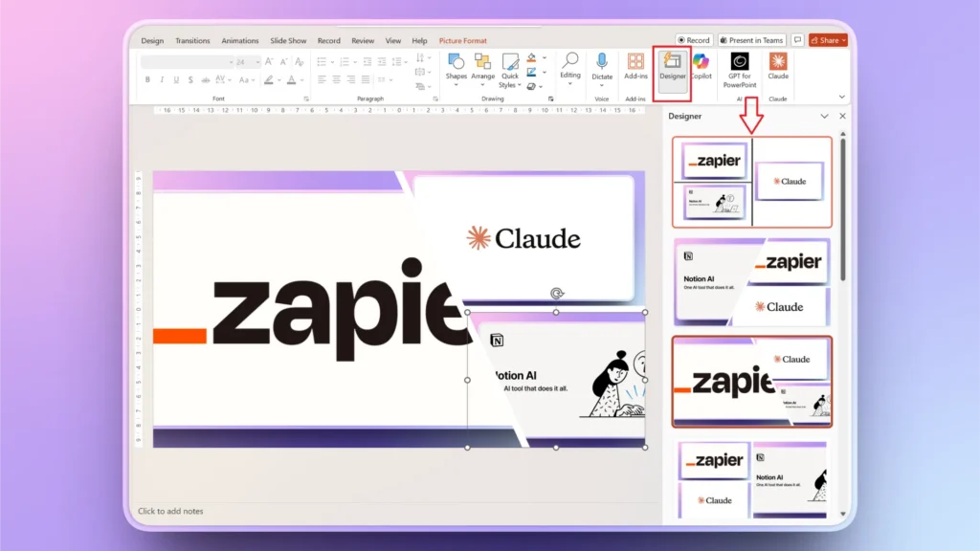Decrease list indent level

[x=367, y=62]
